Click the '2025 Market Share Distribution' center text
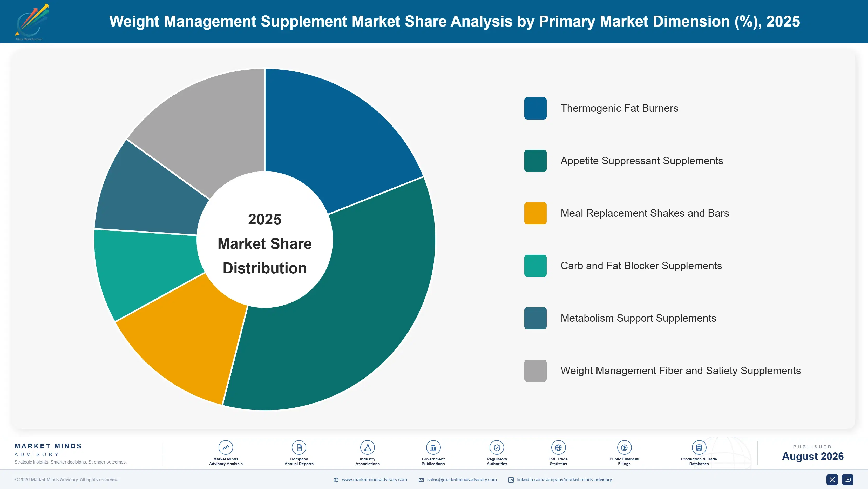The width and height of the screenshot is (868, 489). pyautogui.click(x=265, y=243)
